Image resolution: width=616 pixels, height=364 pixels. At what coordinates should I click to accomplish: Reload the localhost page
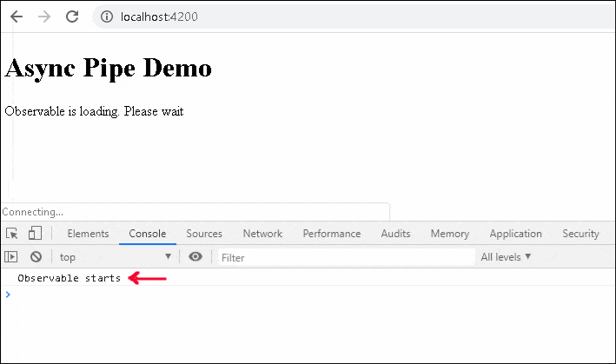(x=72, y=17)
